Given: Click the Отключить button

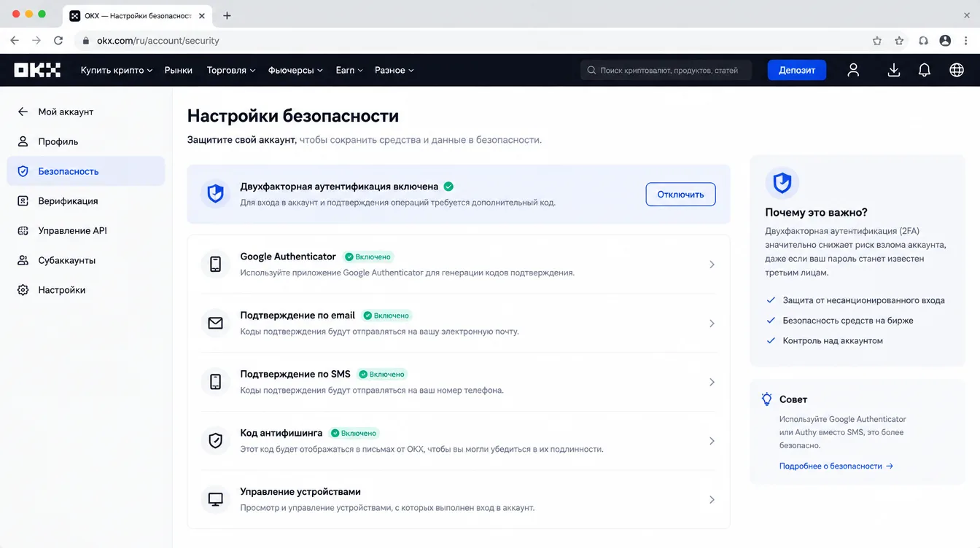Looking at the screenshot, I should point(680,195).
